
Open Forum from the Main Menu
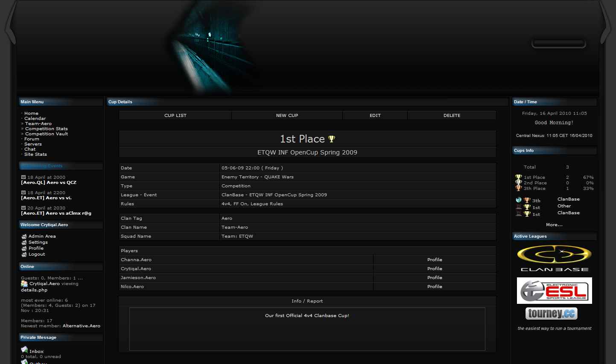[32, 139]
